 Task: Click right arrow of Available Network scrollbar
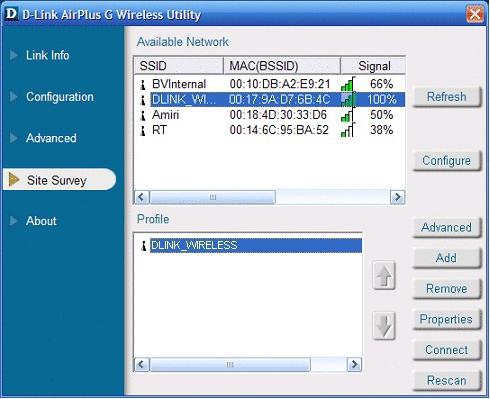(x=397, y=197)
